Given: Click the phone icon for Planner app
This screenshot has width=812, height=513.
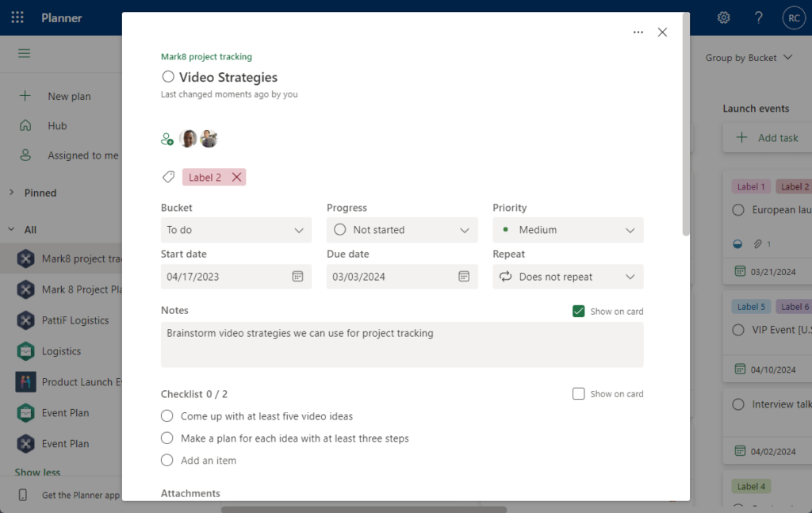Looking at the screenshot, I should click(x=23, y=495).
